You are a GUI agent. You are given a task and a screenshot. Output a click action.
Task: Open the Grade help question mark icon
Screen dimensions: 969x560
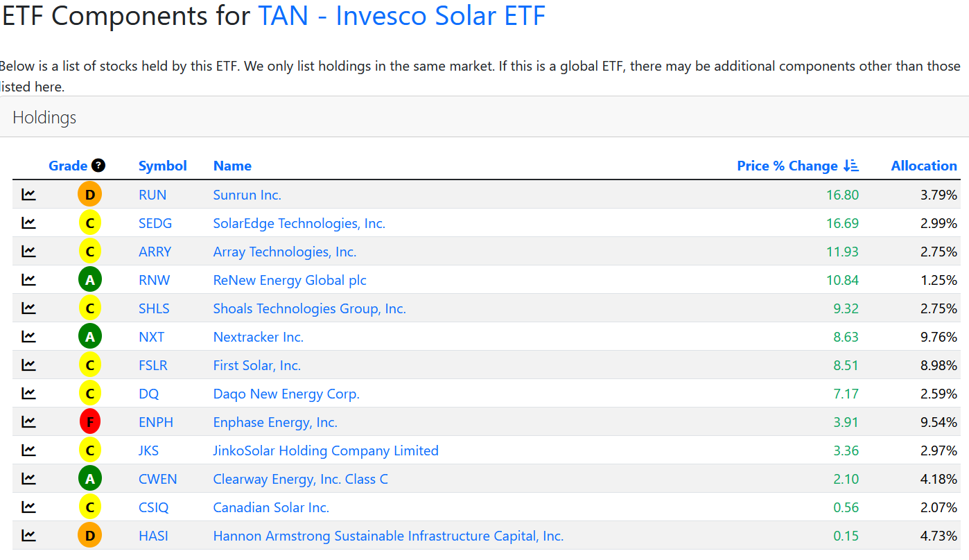(99, 166)
